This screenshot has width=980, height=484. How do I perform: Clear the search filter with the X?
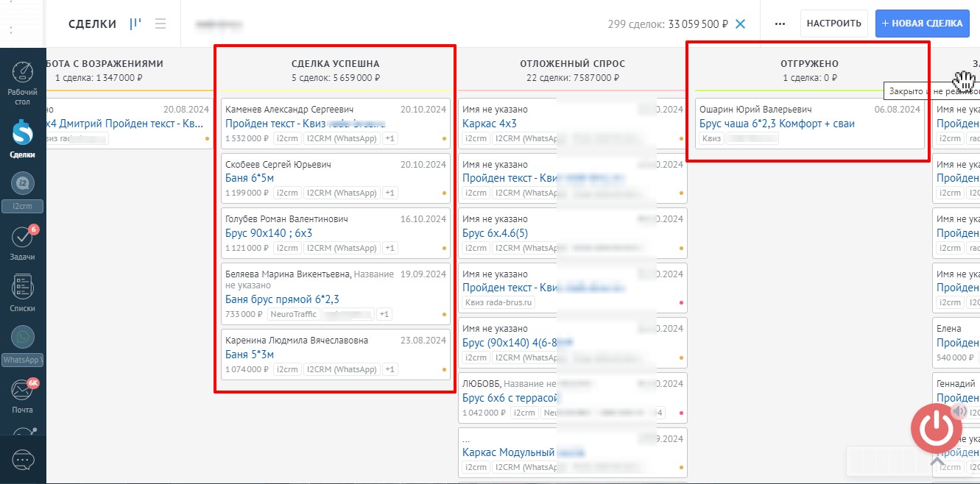click(741, 24)
